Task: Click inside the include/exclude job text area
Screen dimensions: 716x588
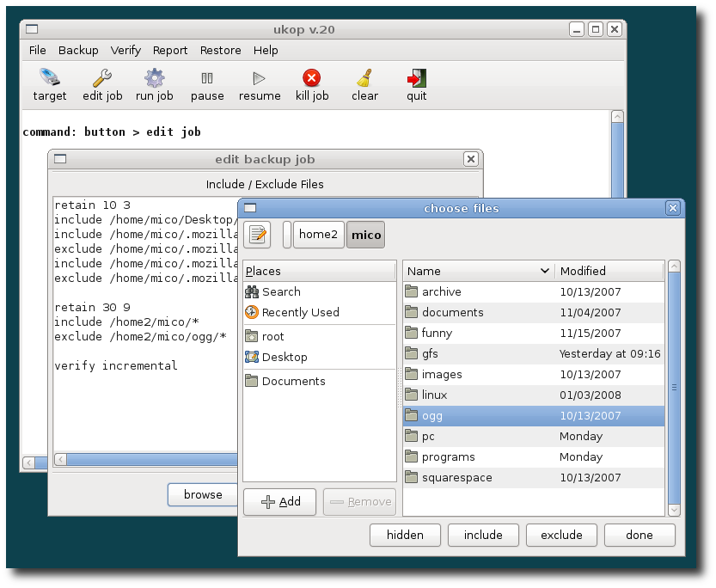Action: click(x=145, y=324)
